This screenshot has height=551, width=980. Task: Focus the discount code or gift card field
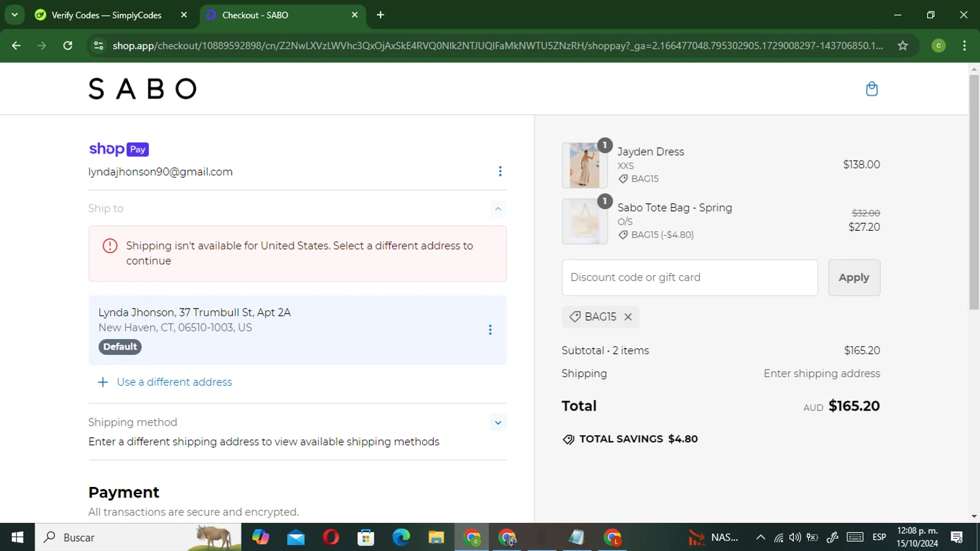pos(689,278)
